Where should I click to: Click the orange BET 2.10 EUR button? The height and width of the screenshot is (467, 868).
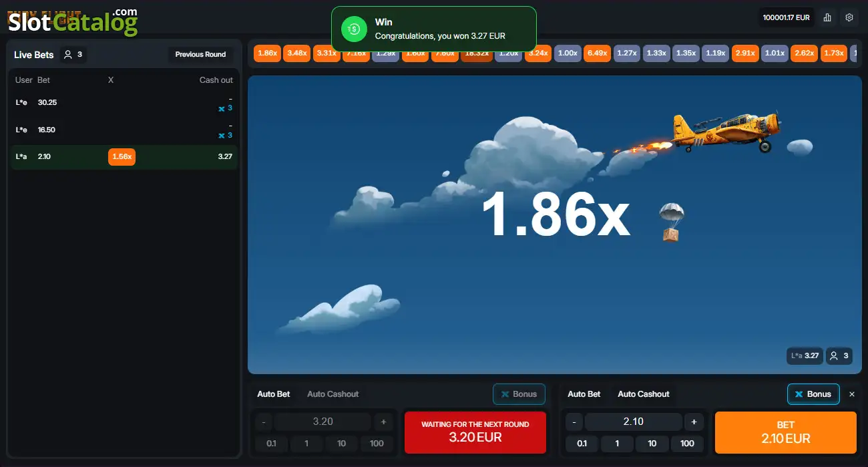(x=786, y=432)
